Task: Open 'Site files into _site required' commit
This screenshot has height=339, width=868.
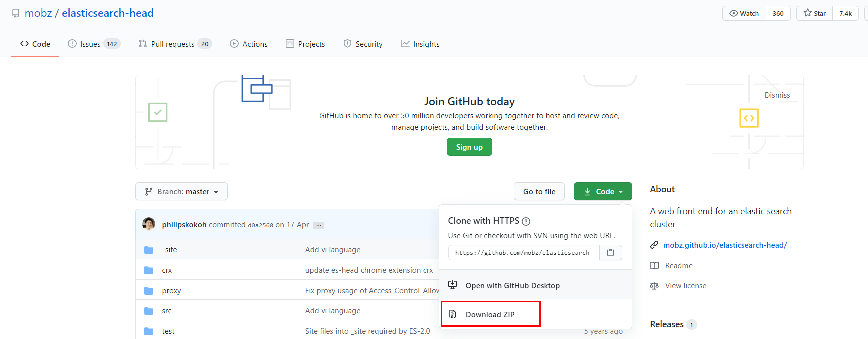Action: tap(368, 331)
